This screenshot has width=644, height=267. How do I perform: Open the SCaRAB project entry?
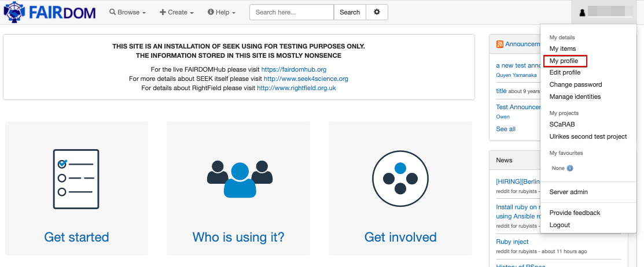pos(562,124)
